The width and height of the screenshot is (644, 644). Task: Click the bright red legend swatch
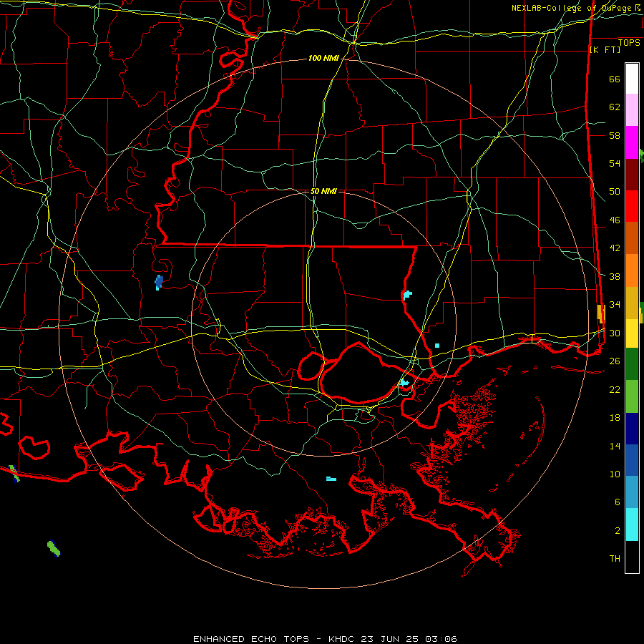click(x=632, y=206)
